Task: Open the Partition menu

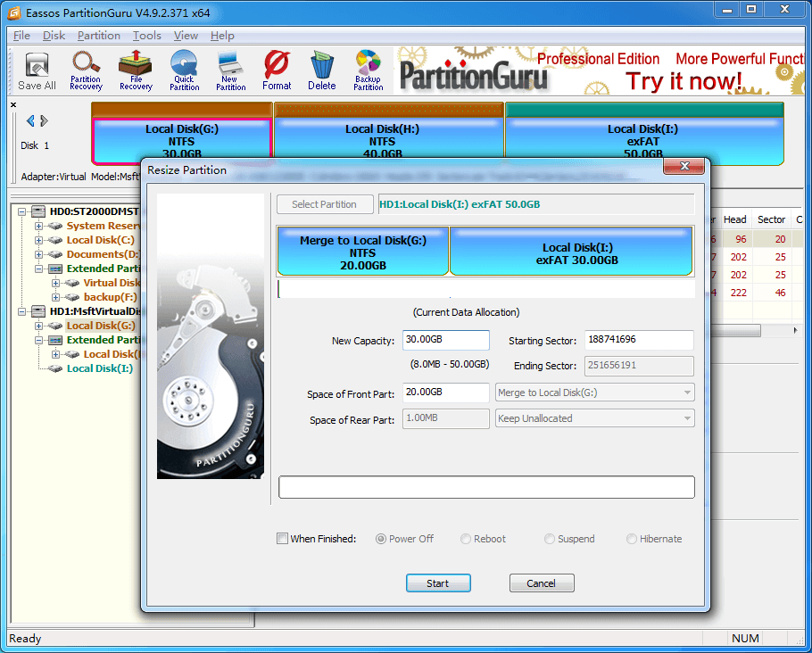Action: (98, 36)
